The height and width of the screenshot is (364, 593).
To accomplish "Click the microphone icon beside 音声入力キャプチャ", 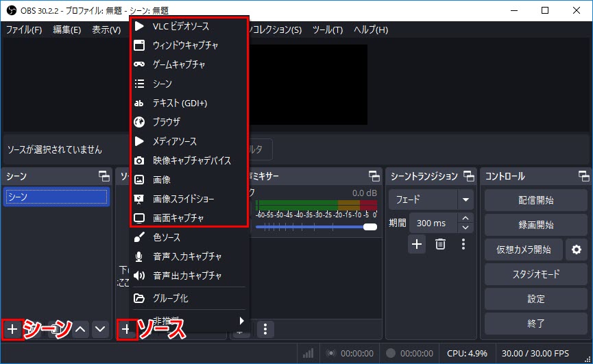I will coord(139,256).
